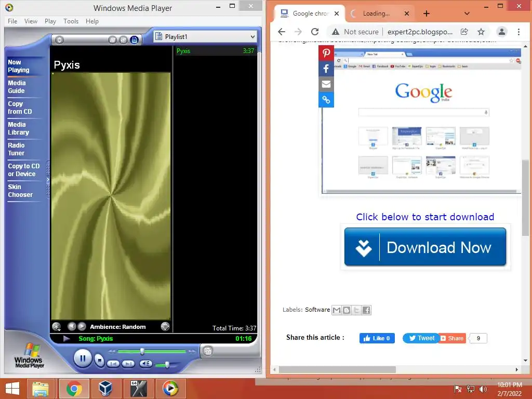Share the post to Twitter beside BlogThis icon
Viewport: 532px width, 399px height.
(356, 310)
